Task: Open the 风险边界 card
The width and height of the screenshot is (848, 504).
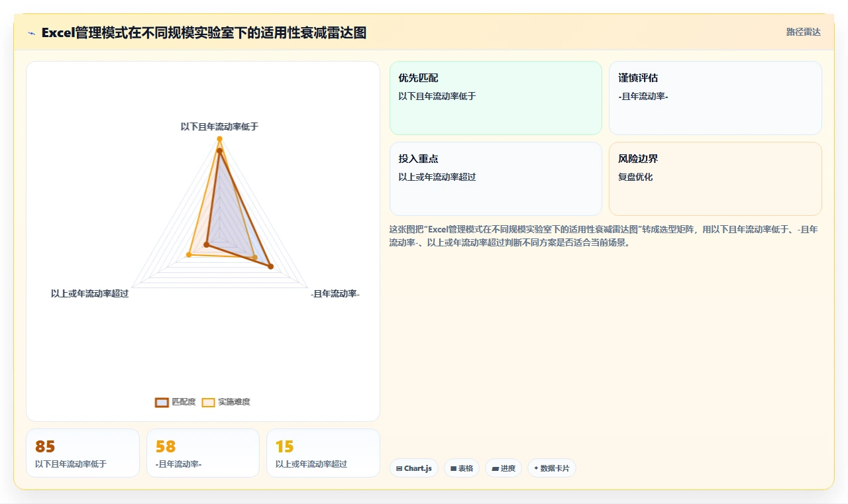Action: click(715, 179)
